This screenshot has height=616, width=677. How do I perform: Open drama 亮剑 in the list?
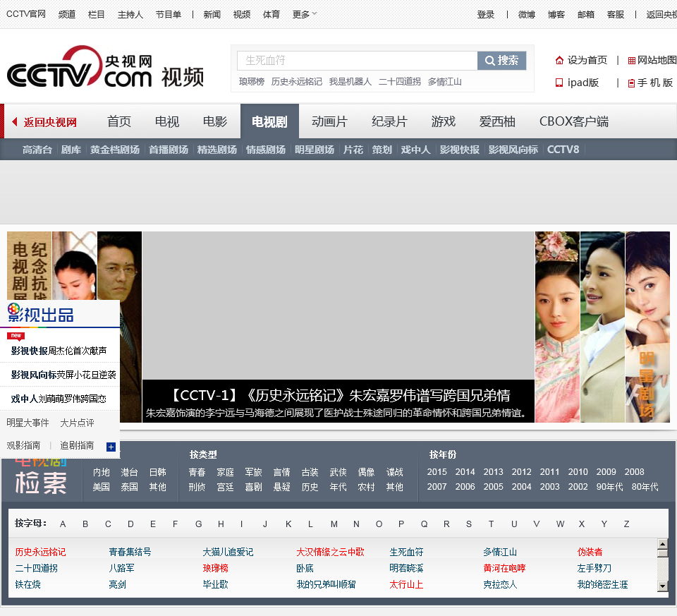[118, 584]
